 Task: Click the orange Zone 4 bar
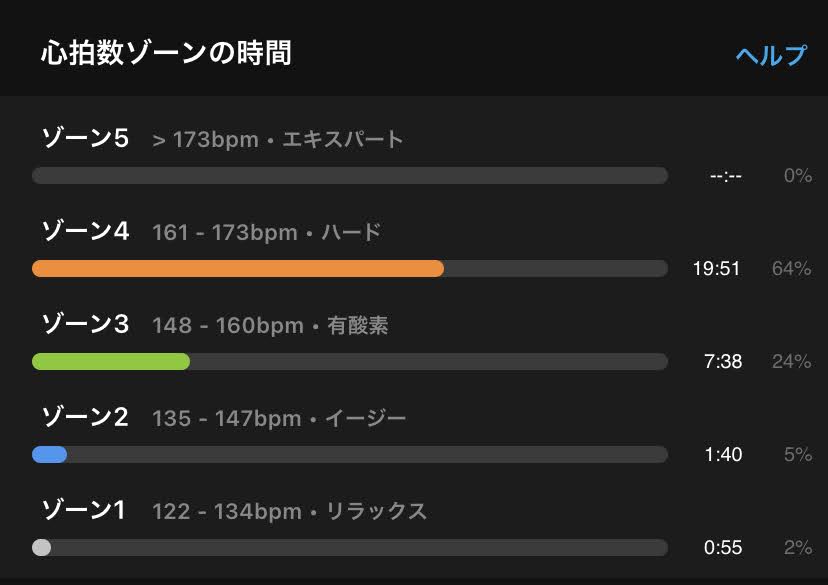[238, 268]
